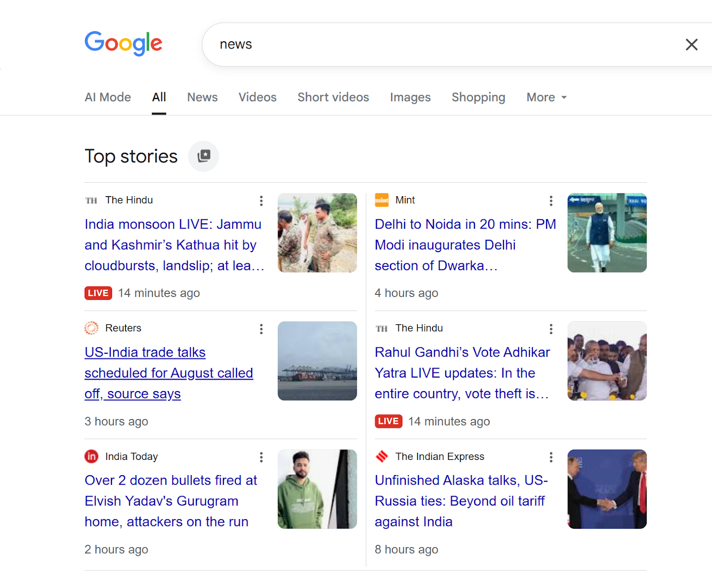
Task: Click the "Reuters" source name
Action: 123,328
